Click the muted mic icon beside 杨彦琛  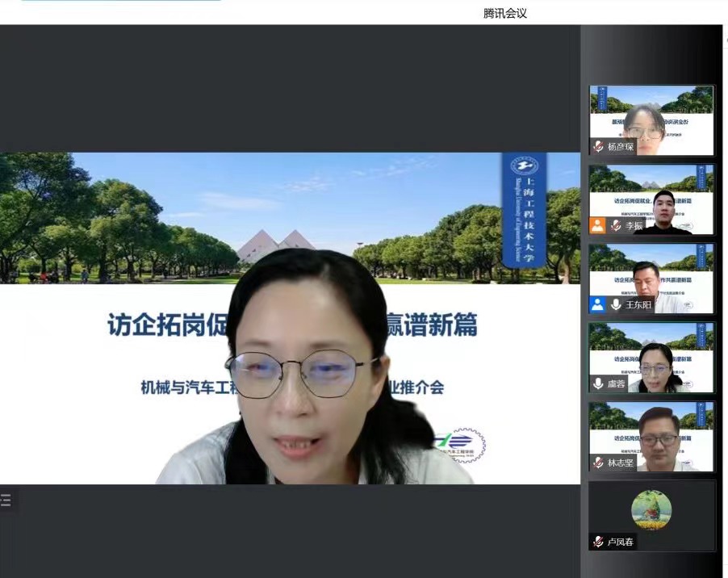point(598,147)
